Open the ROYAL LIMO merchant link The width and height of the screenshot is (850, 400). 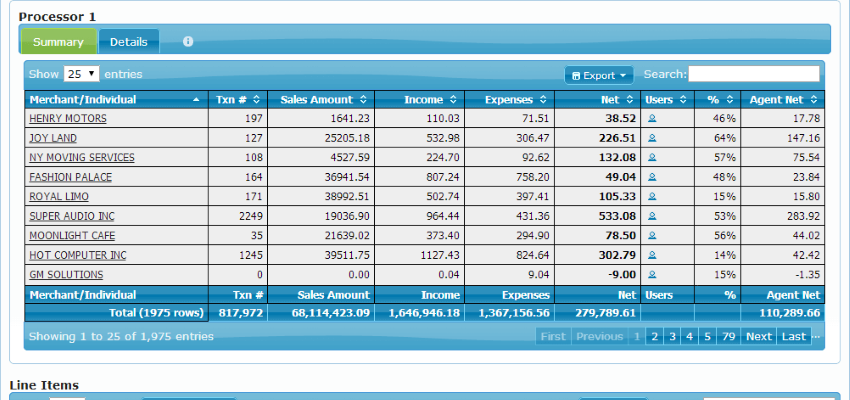59,196
